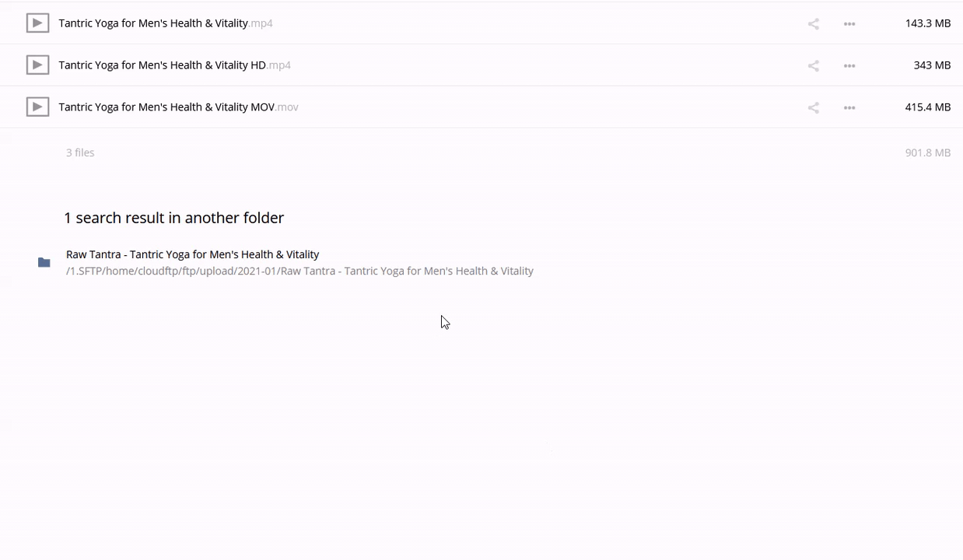
Task: Click the 143.3 MB size value
Action: (x=927, y=23)
